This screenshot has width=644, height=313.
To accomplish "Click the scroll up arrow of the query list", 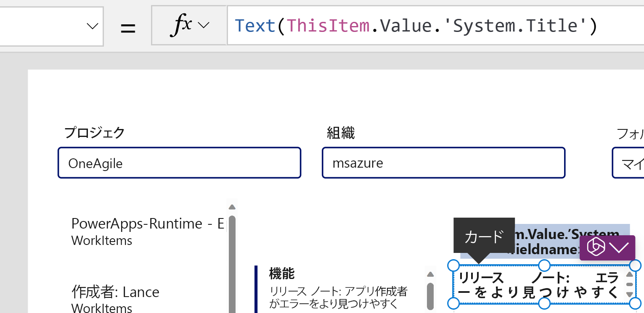I will (x=232, y=207).
